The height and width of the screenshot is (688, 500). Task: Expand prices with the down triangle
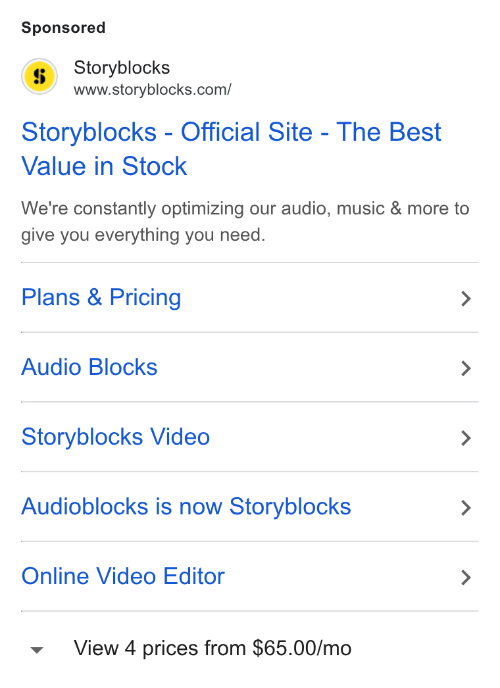pyautogui.click(x=37, y=650)
